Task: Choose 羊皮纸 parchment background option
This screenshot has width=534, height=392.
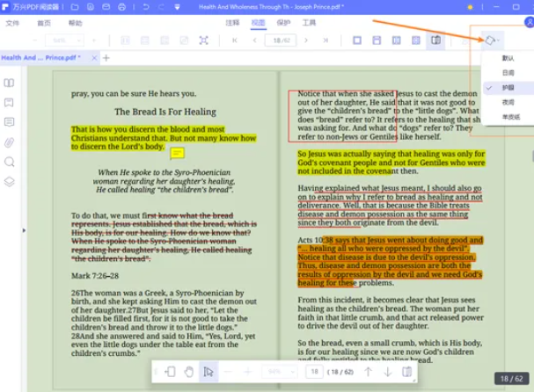Action: tap(510, 117)
